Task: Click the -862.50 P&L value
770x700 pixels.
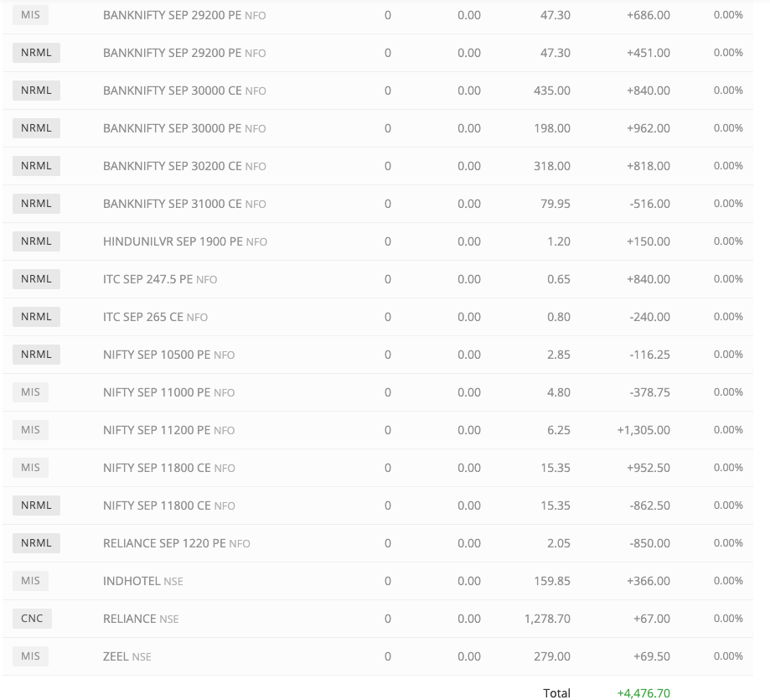Action: click(x=649, y=506)
